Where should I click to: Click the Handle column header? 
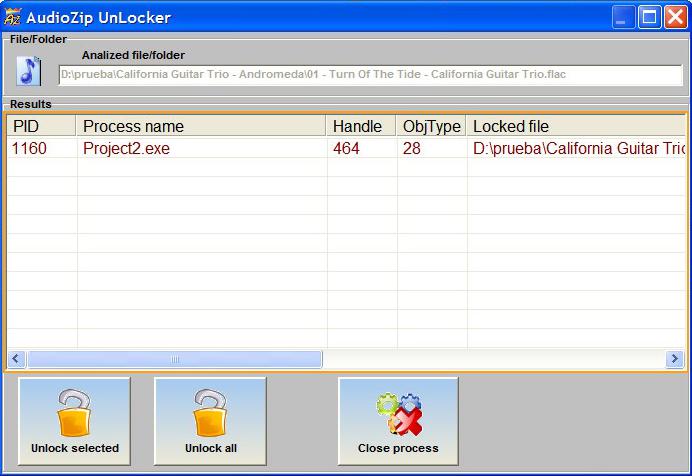361,126
